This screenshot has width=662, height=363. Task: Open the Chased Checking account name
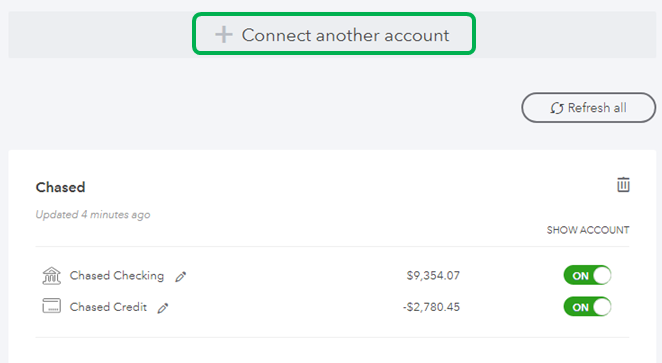[x=117, y=276]
